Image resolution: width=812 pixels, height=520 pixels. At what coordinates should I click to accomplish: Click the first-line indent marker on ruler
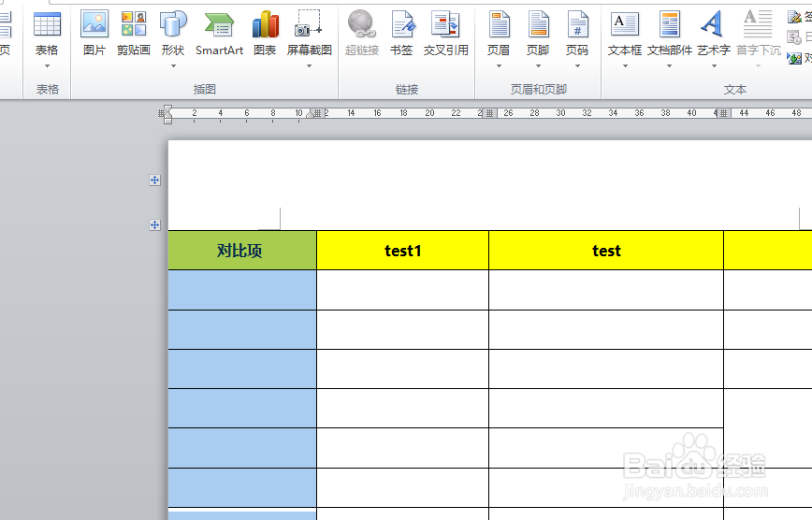pos(167,109)
